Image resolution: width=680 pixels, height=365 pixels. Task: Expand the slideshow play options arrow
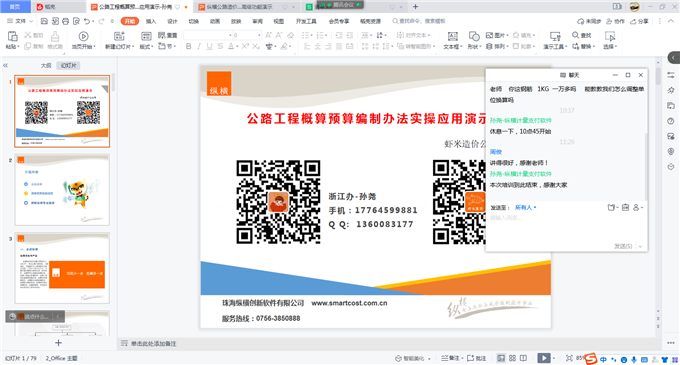tap(554, 358)
